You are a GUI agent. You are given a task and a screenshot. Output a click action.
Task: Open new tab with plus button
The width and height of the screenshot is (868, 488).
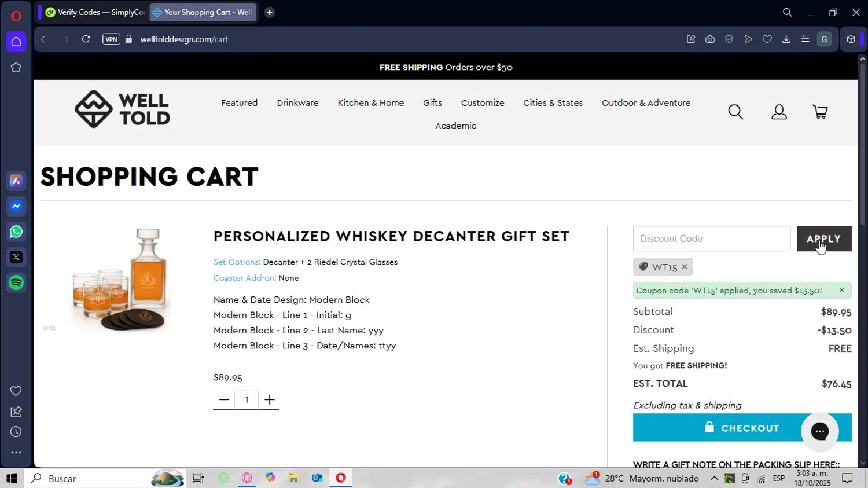tap(270, 12)
